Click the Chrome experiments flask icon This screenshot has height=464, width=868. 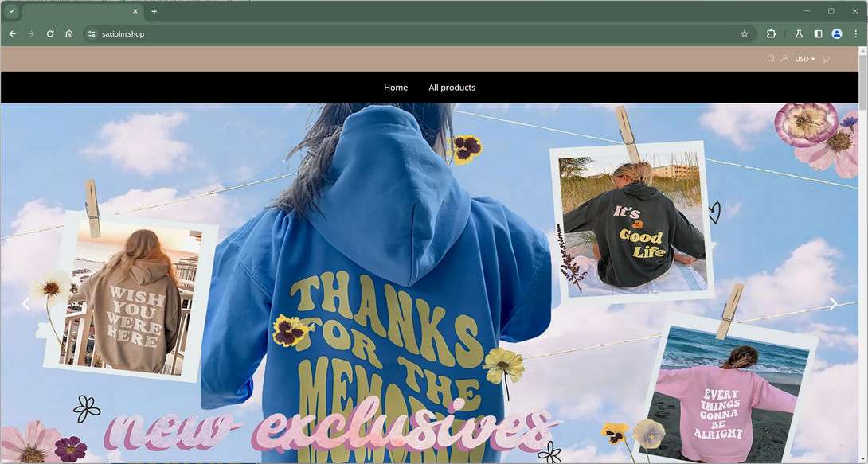click(x=799, y=33)
